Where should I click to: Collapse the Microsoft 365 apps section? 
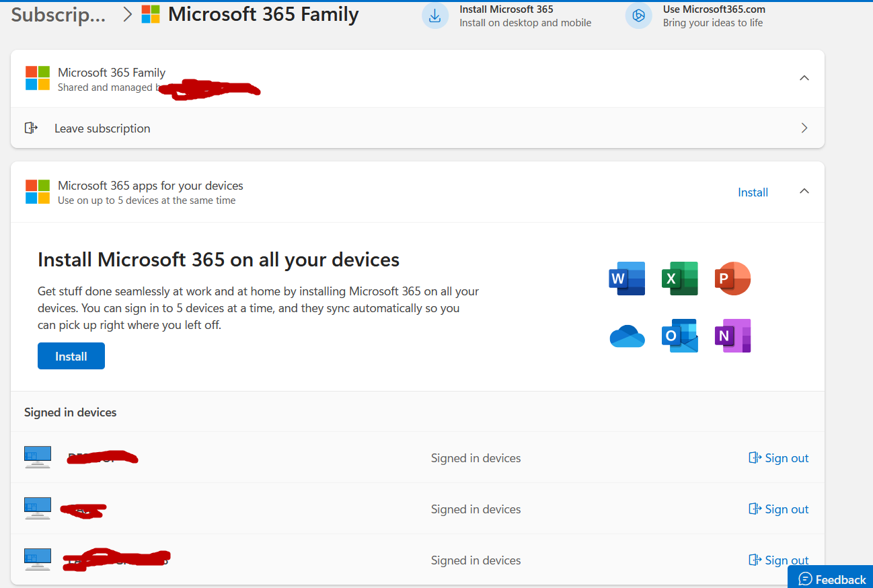coord(804,191)
